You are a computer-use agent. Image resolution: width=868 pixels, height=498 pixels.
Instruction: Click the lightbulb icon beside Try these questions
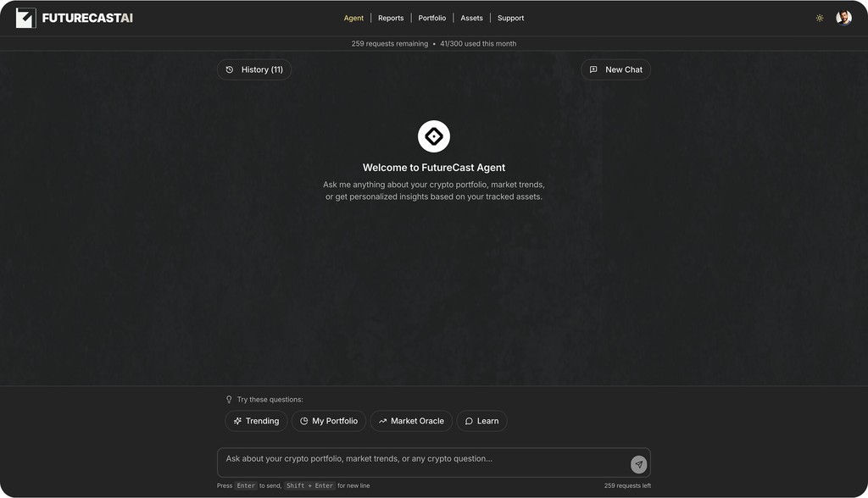pyautogui.click(x=229, y=400)
